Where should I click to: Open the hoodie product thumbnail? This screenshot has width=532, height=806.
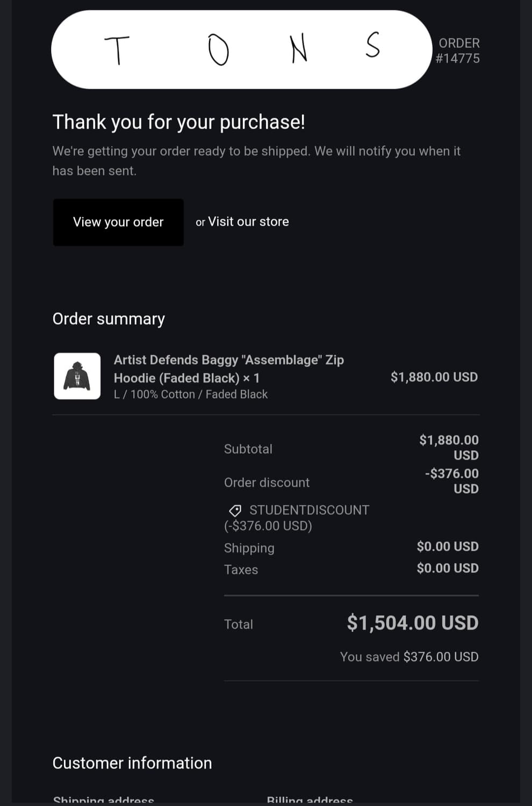pos(77,376)
